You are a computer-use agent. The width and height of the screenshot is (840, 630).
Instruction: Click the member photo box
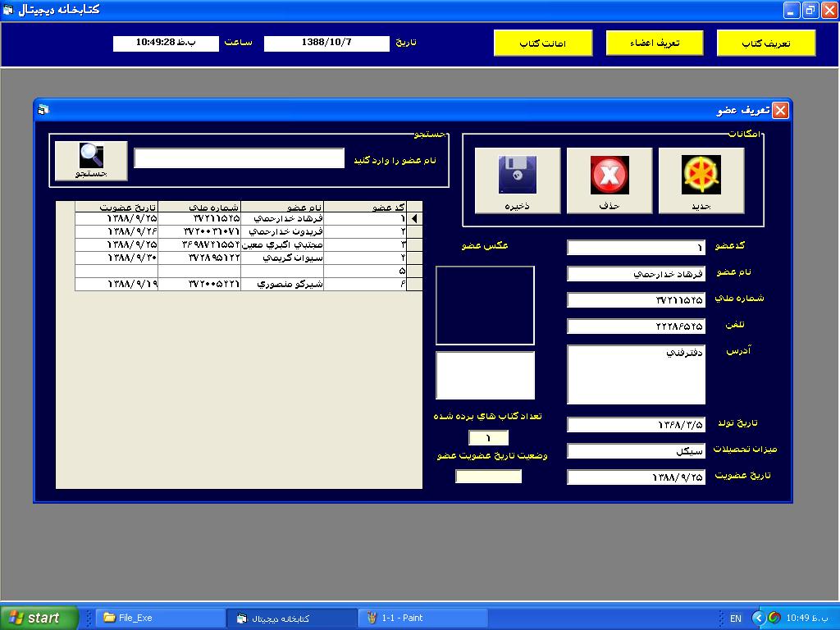coord(485,305)
